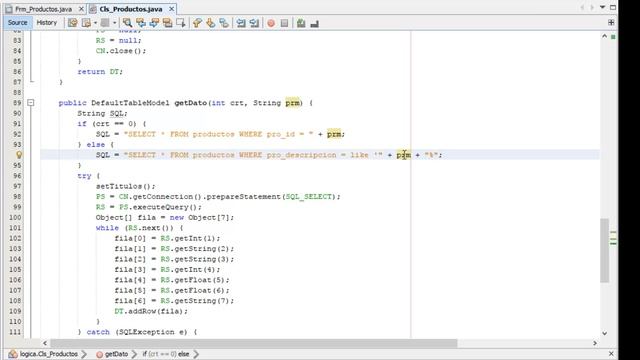This screenshot has width=640, height=360.
Task: Click highlighted prm on line 92
Action: [334, 134]
